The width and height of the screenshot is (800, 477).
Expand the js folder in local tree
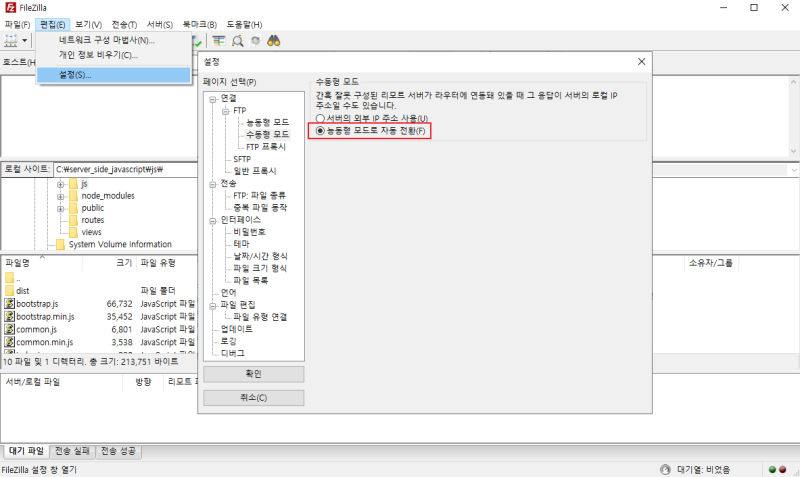click(61, 184)
